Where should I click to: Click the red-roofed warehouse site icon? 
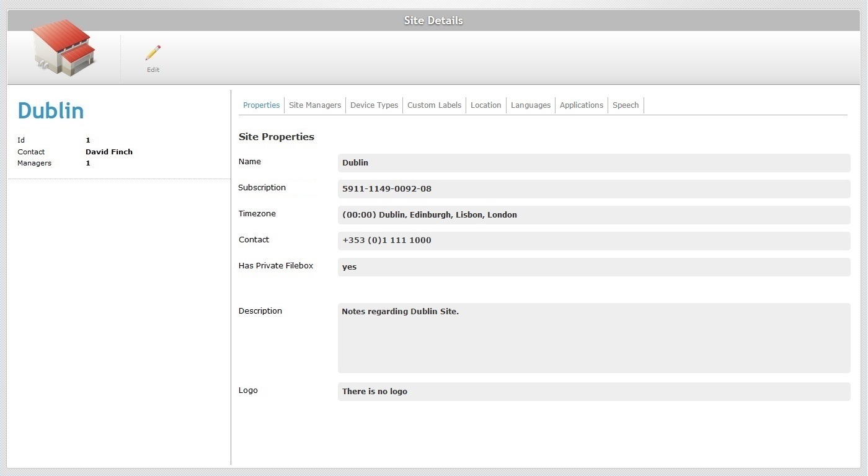(64, 48)
